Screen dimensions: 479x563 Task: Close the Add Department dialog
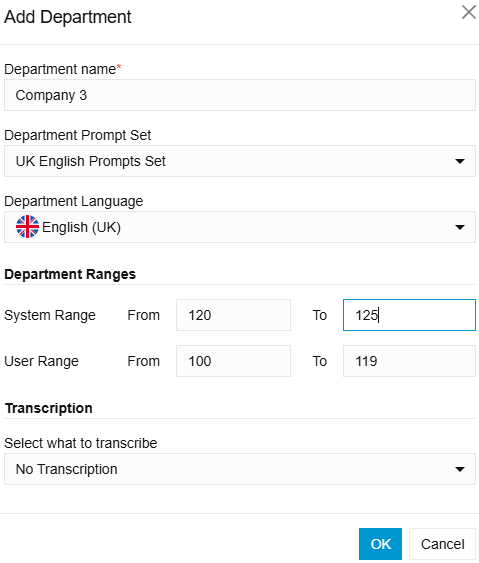coord(469,12)
